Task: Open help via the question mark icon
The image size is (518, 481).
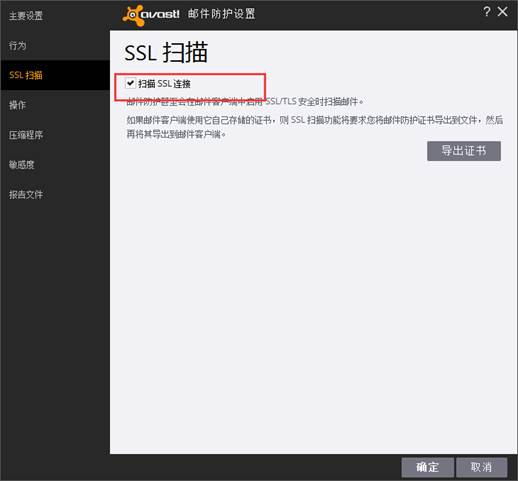Action: tap(487, 12)
